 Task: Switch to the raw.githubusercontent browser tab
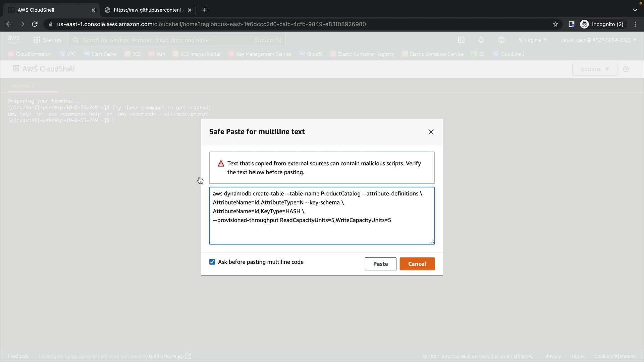[x=148, y=10]
